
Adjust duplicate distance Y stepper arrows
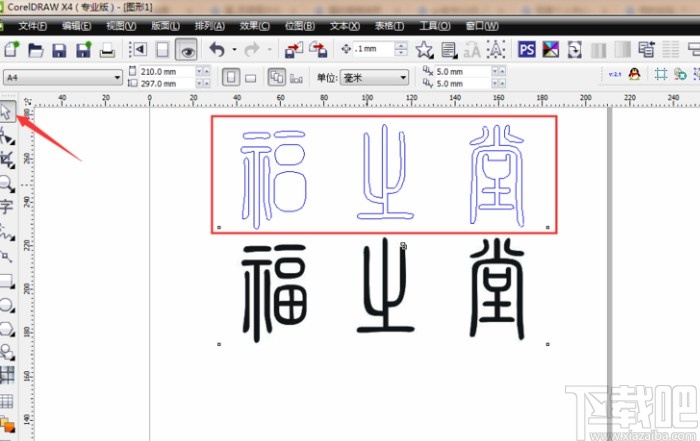[499, 83]
